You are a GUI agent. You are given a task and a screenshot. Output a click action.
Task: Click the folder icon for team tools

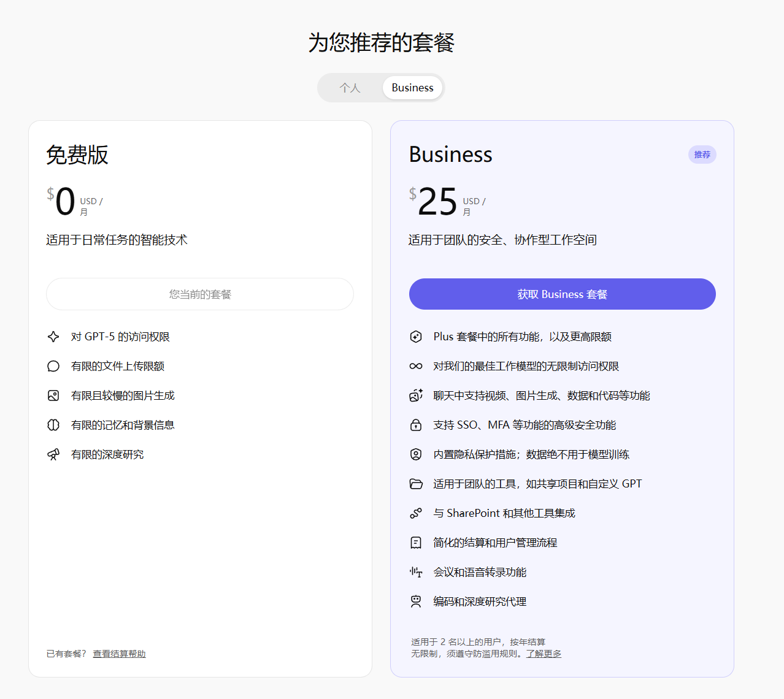[416, 484]
